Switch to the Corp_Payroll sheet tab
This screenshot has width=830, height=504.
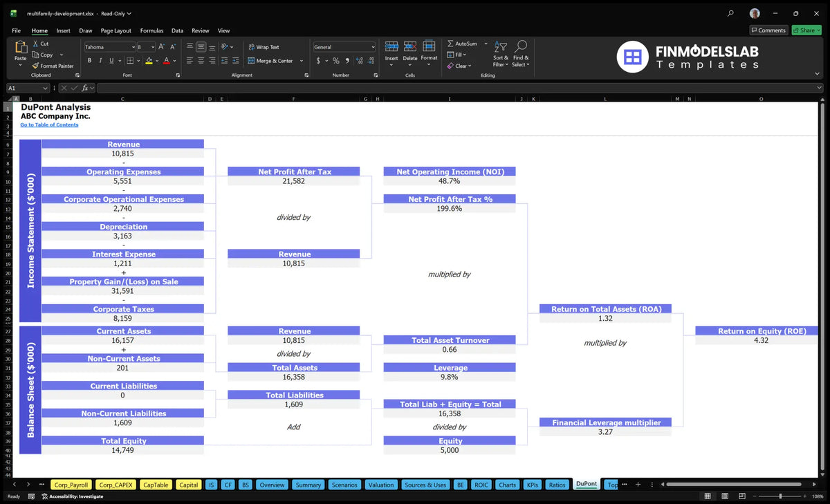pyautogui.click(x=71, y=485)
